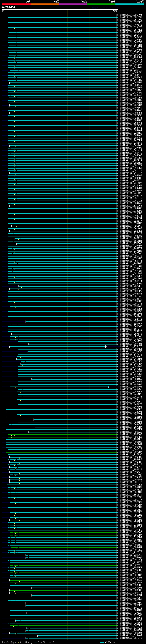Open hit UniRef100_A3F6K2
Screen dimensions: 146x644
coord(131,22)
